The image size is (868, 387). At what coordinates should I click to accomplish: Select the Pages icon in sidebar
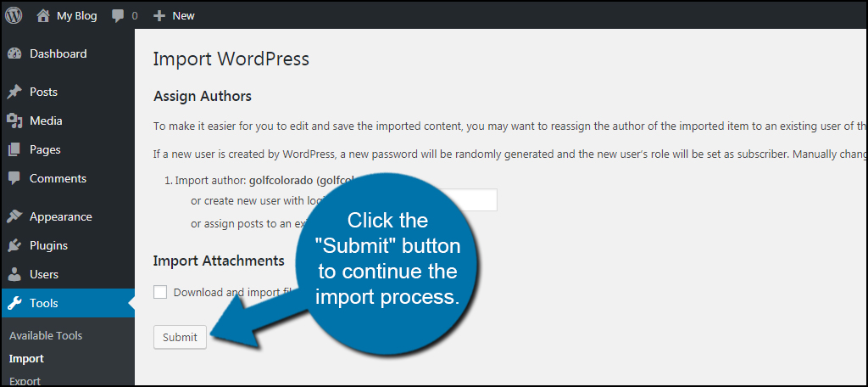(14, 149)
